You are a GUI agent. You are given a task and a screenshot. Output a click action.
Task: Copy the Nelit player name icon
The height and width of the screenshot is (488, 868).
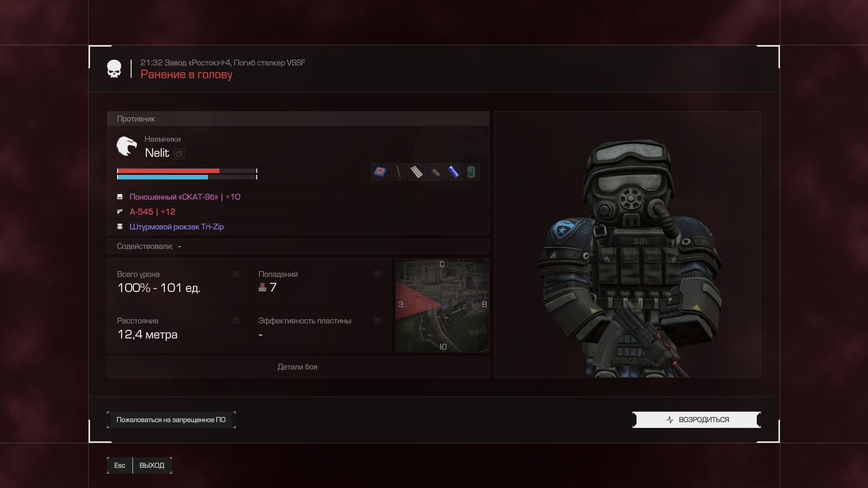point(179,154)
